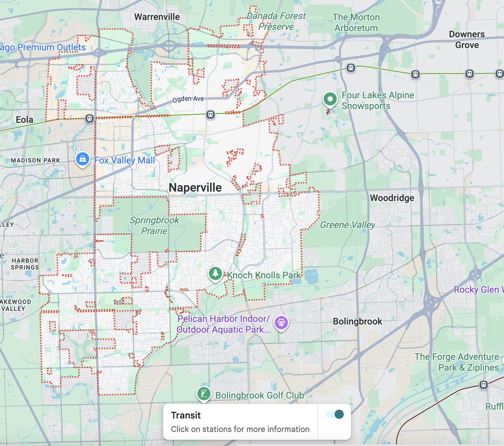Select the Warrenville label
Image resolution: width=504 pixels, height=446 pixels.
tap(157, 17)
